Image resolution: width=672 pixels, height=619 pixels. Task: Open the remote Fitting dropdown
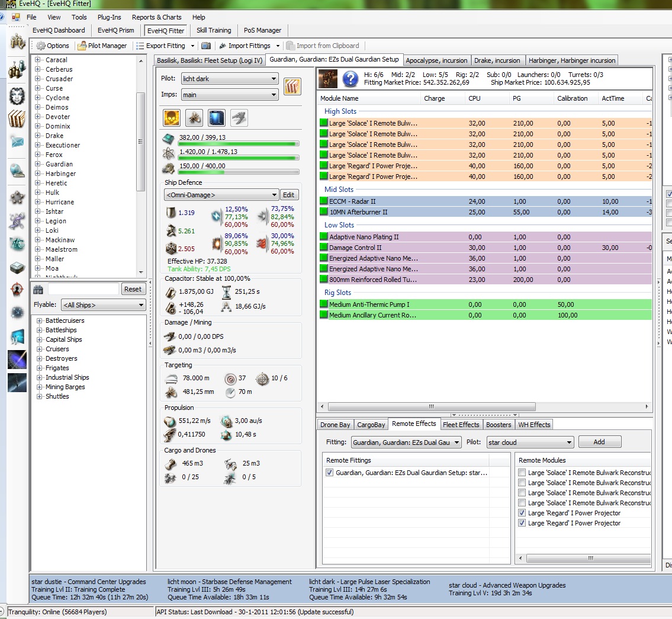click(x=406, y=442)
